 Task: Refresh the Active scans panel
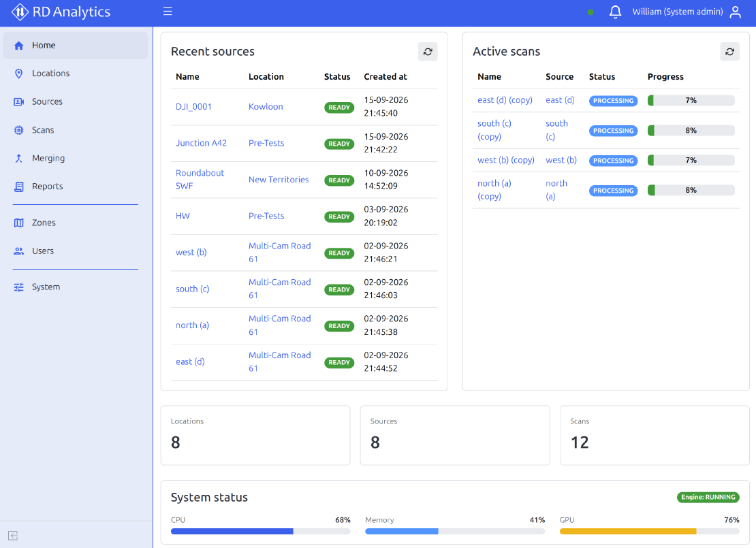(x=729, y=52)
